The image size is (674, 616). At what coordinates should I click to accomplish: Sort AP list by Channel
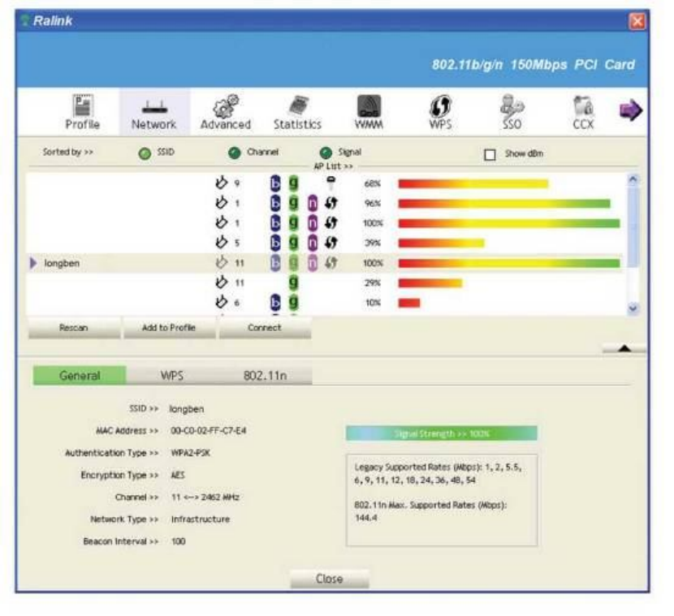pos(234,153)
